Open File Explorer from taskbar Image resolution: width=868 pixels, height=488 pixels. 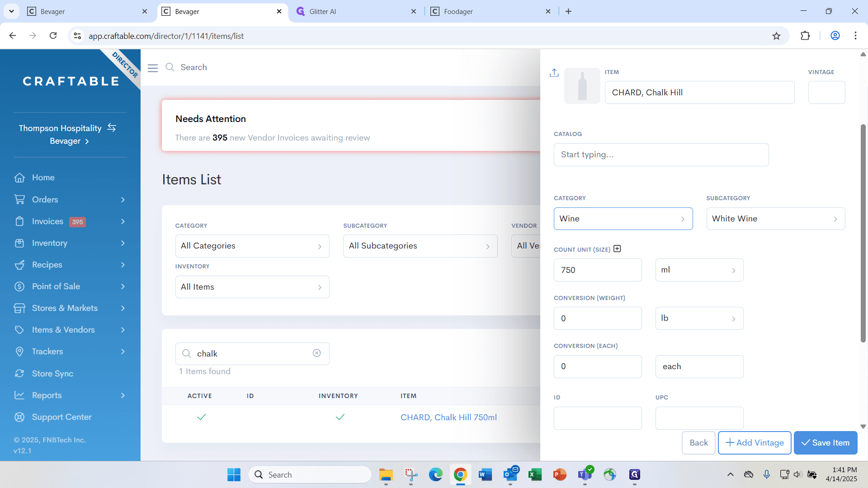pos(386,474)
